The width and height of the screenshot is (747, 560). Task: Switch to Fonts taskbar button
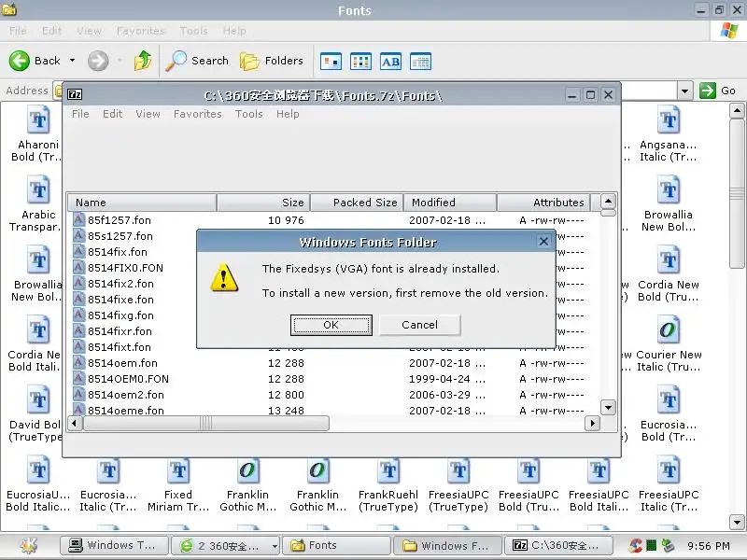[336, 545]
